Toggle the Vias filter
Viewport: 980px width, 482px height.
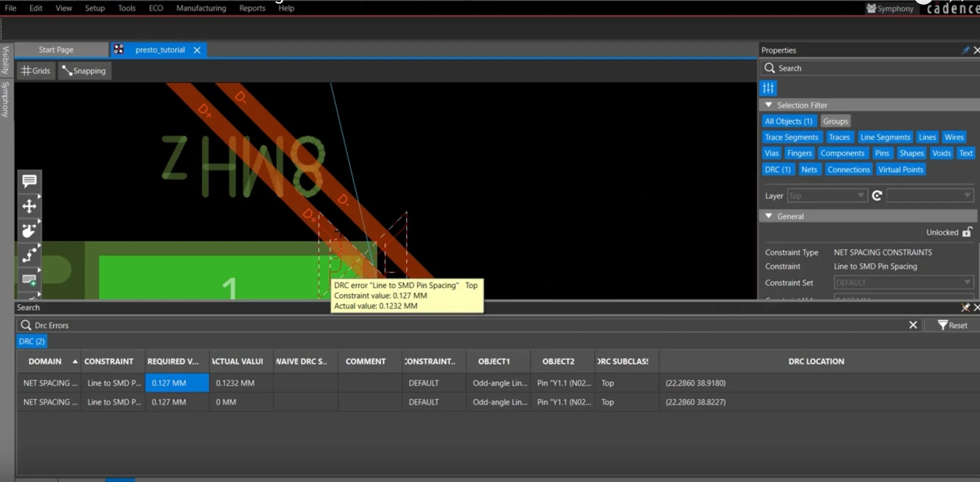[772, 153]
